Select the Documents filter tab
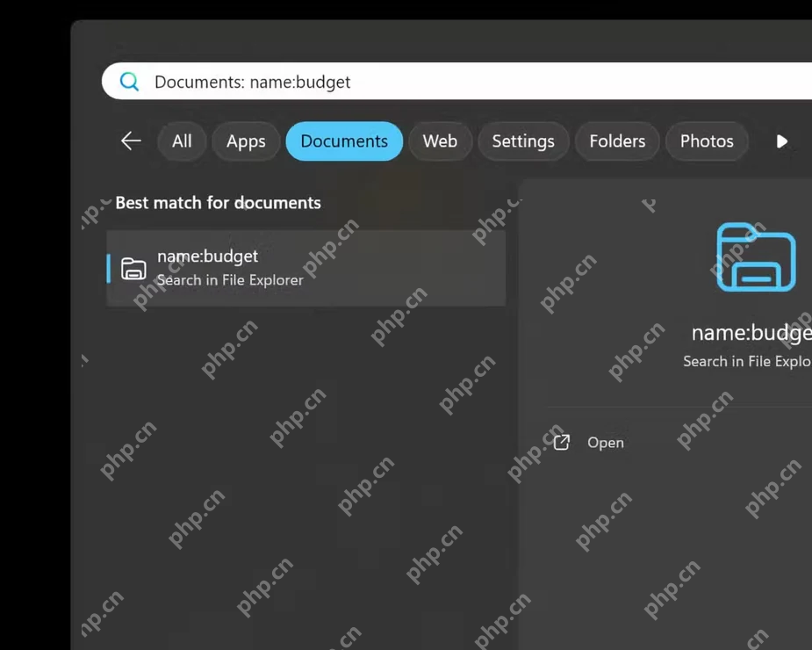The image size is (812, 650). [x=344, y=141]
